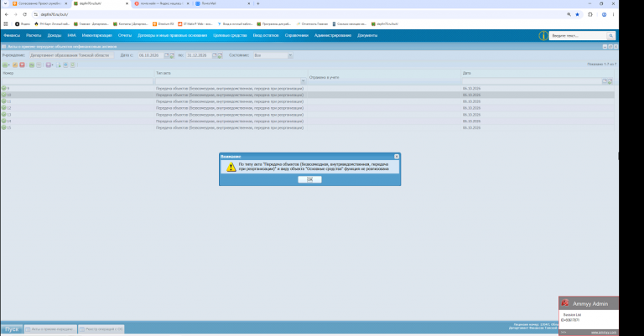
Task: Open the calendar icon next to the 06.10.2026 date
Action: coord(167,55)
